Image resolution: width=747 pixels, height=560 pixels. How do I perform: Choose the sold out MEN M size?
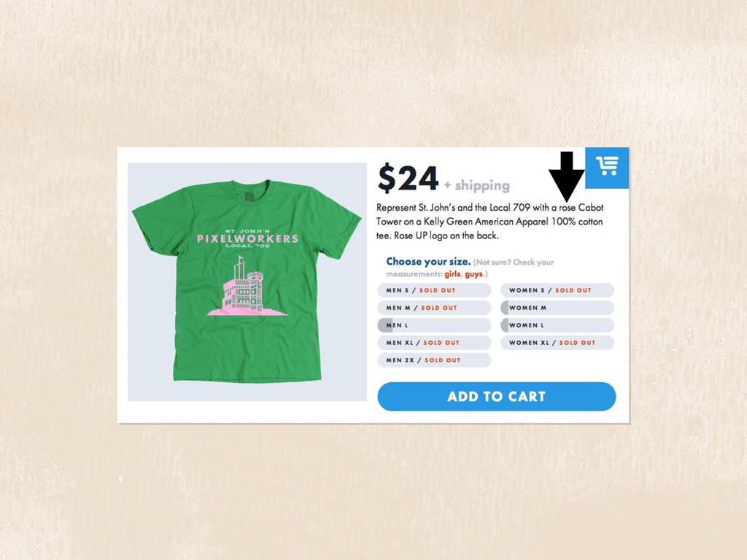434,308
